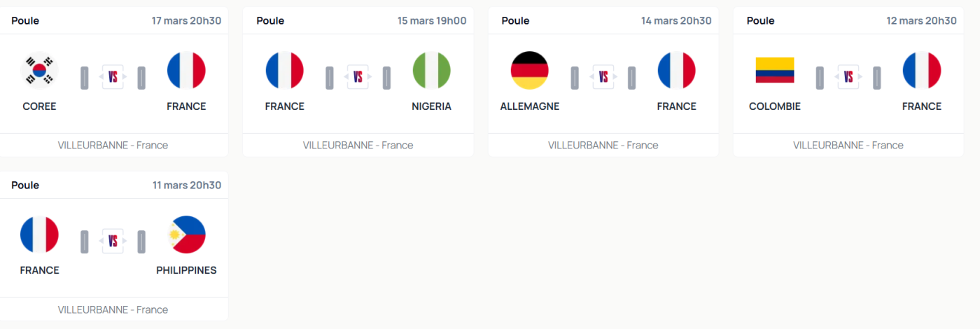
Task: Open the ALLEMAGNE team name link
Action: click(530, 106)
